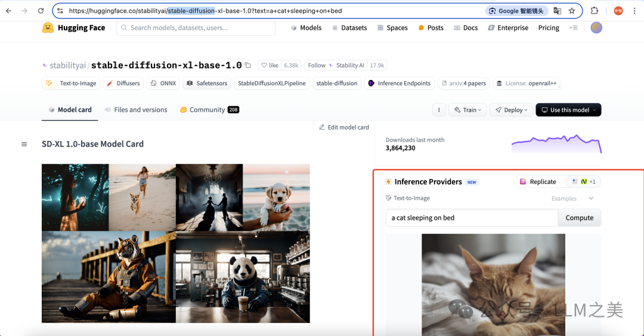Click the generated sleeping cat image

click(x=493, y=285)
